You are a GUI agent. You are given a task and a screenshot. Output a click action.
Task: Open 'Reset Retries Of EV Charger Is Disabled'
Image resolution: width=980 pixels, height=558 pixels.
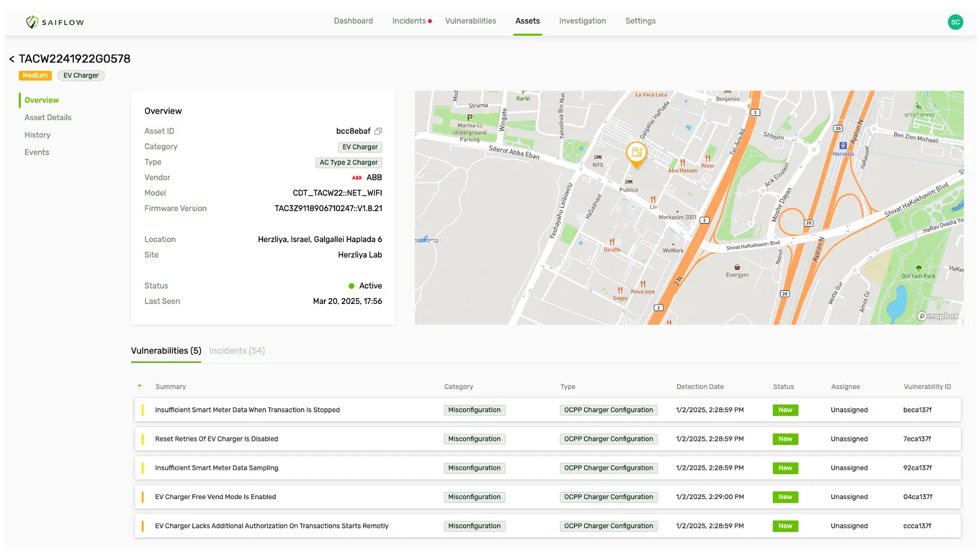(548, 439)
